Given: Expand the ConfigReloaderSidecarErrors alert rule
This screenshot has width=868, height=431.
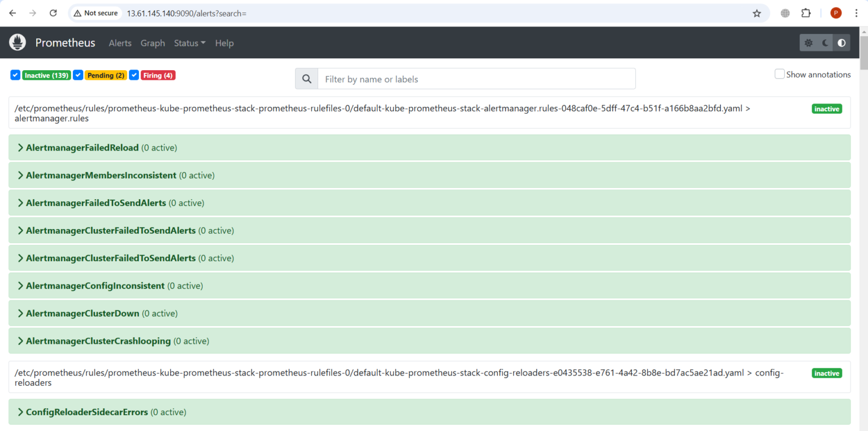Looking at the screenshot, I should pyautogui.click(x=86, y=412).
